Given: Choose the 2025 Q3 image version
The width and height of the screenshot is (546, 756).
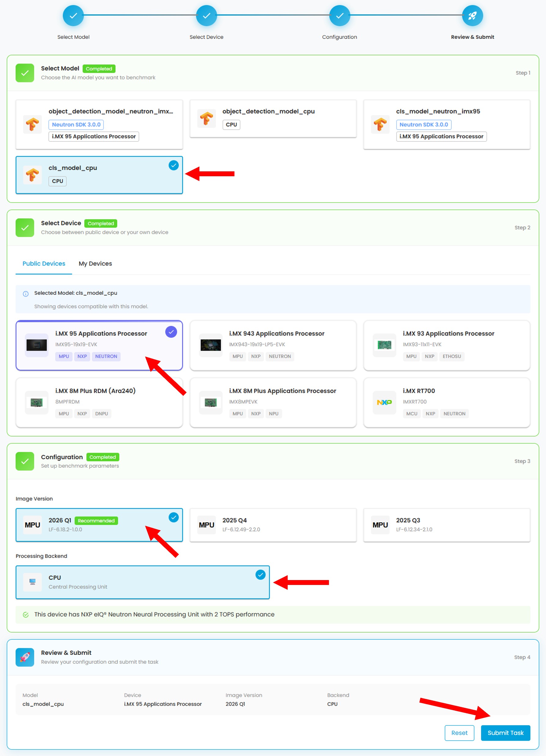Looking at the screenshot, I should pyautogui.click(x=447, y=525).
